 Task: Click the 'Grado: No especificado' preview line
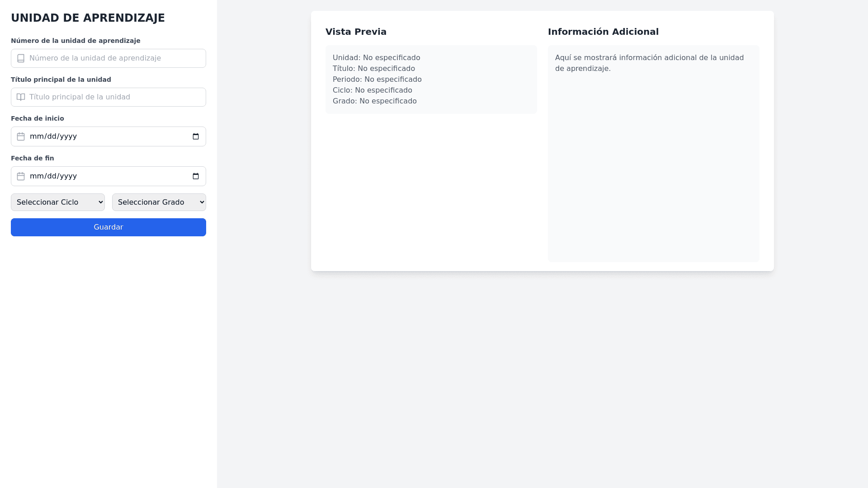click(375, 101)
